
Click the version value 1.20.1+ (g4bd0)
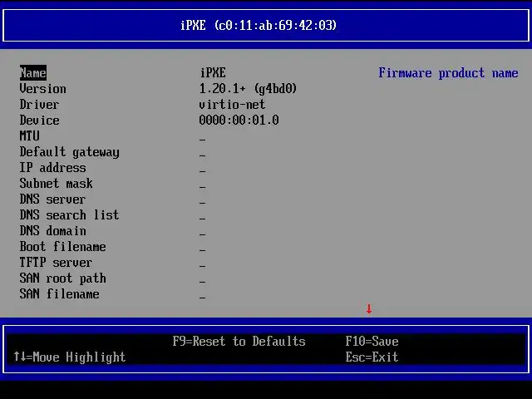point(248,89)
